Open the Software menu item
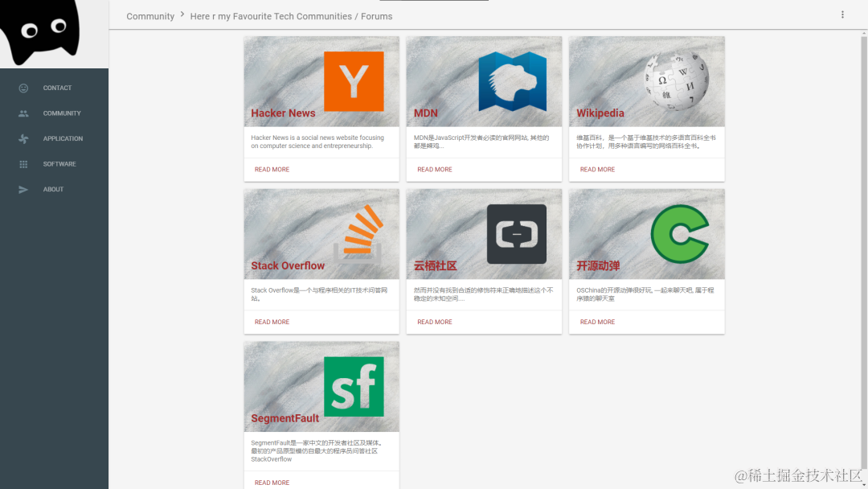The image size is (868, 489). pos(55,164)
